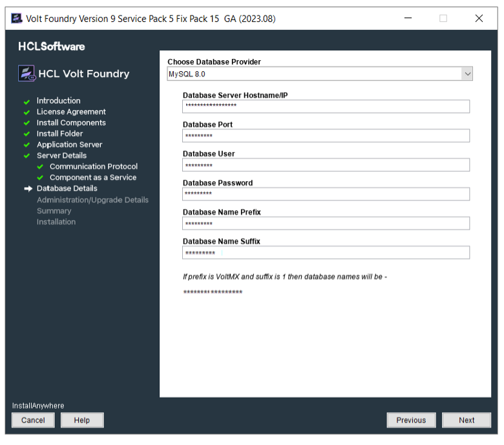Cancel the installation
This screenshot has width=504, height=445.
[x=33, y=420]
